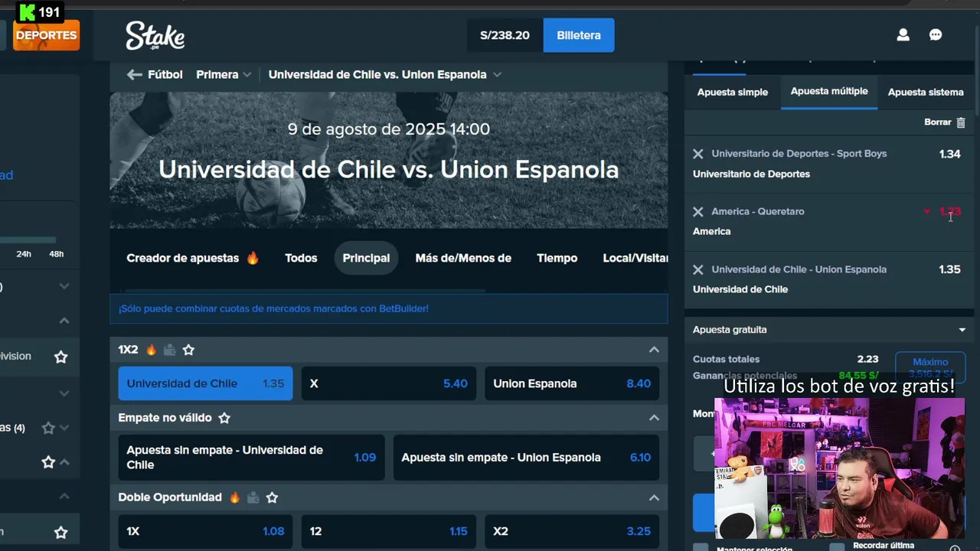Remove Universitario de Deportes - Sport Boys selection
Screen dimensions: 980x551
point(697,154)
